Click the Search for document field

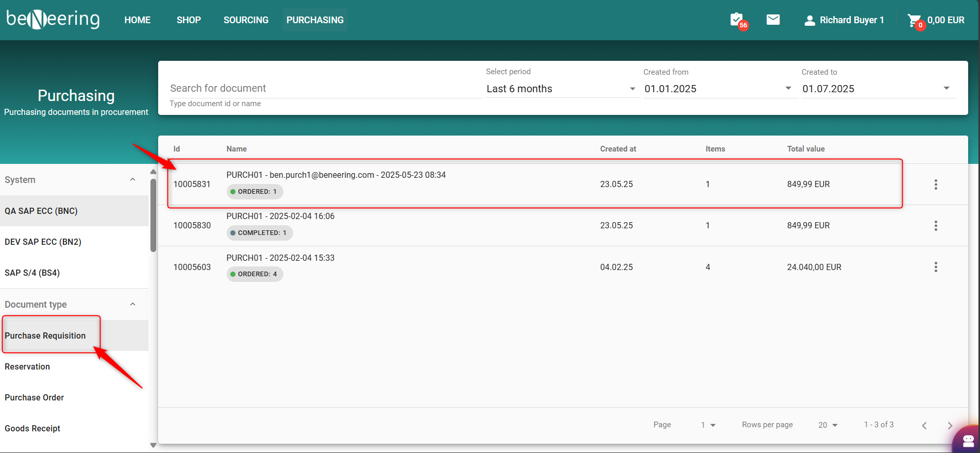[x=325, y=88]
